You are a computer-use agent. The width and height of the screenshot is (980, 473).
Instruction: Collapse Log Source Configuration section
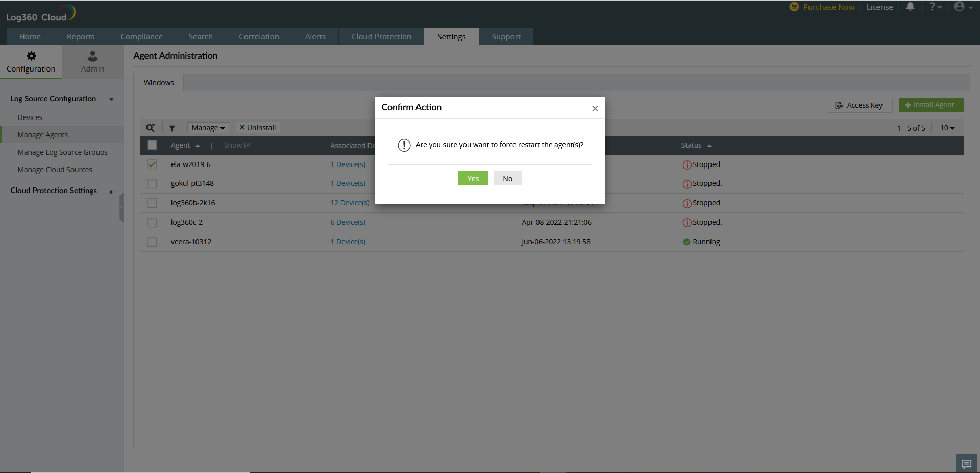(x=111, y=99)
